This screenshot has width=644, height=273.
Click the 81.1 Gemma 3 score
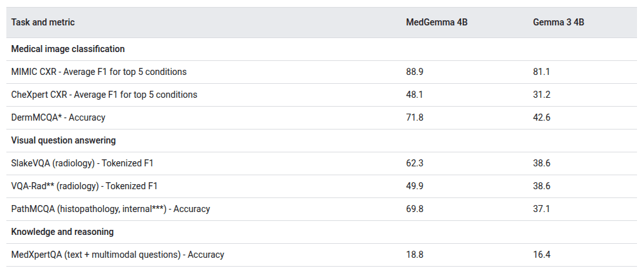[541, 72]
